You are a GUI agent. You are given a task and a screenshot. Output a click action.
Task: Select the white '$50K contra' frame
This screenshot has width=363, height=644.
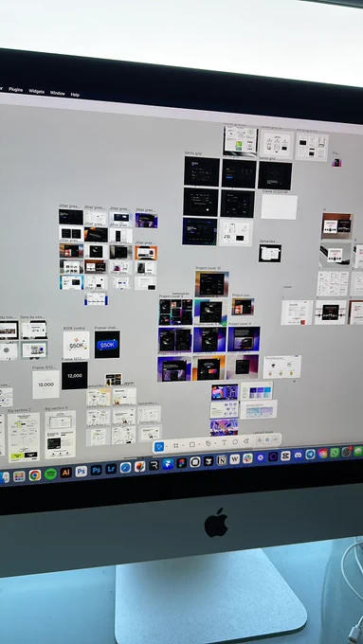point(76,345)
